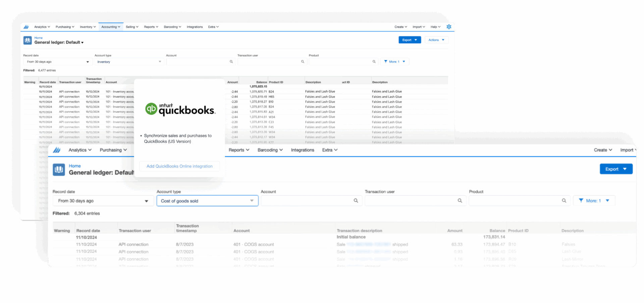Screen dimensions: 644x303
Task: Click the General ledger book icon in back window
Action: [x=28, y=40]
